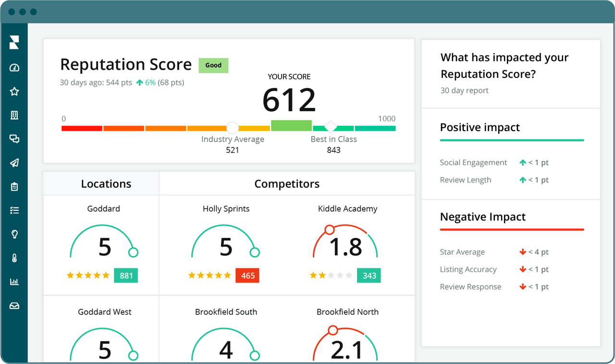This screenshot has height=364, width=615.
Task: Select the checklist tasks icon
Action: coord(14,210)
